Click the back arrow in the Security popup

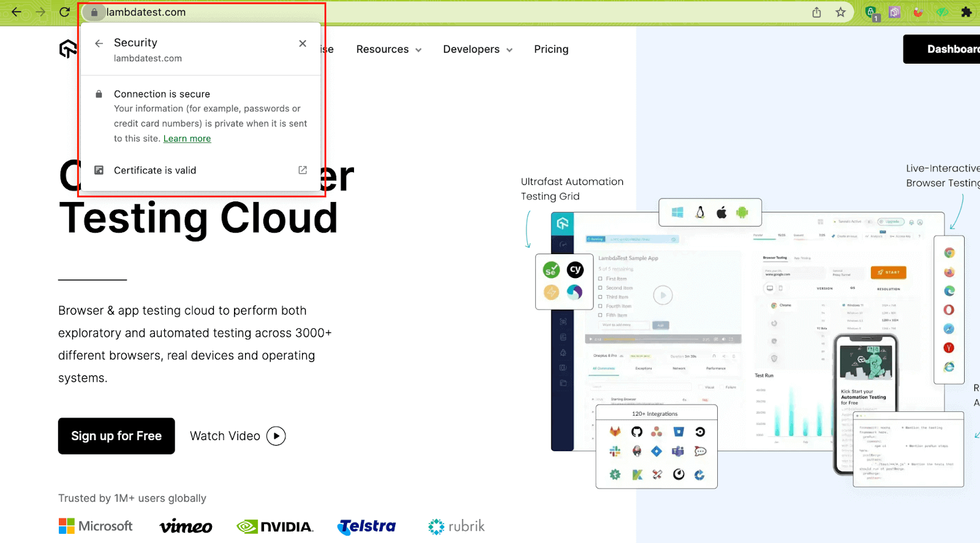point(99,43)
